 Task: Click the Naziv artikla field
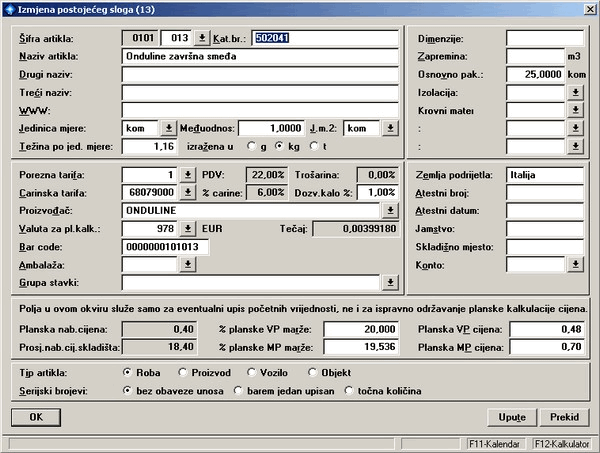pyautogui.click(x=260, y=56)
